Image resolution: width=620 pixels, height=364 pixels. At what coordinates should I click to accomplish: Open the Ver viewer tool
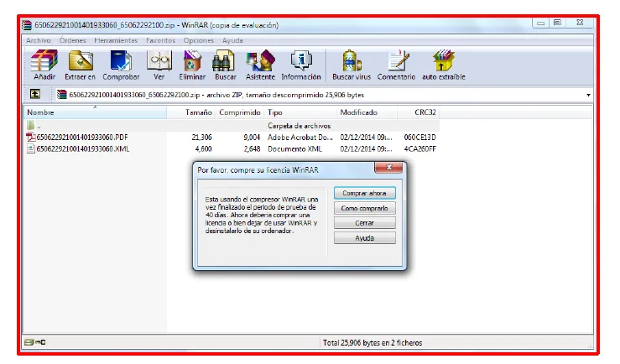(159, 65)
